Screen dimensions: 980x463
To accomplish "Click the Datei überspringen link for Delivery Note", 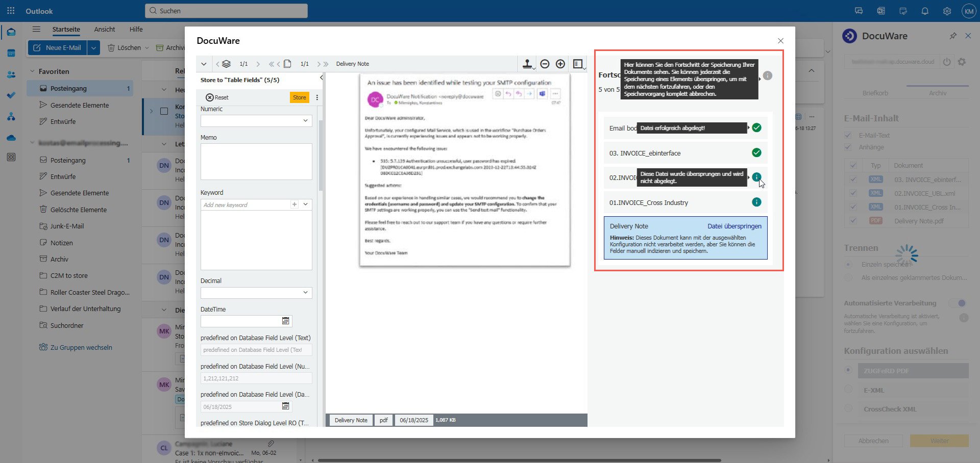I will point(734,226).
